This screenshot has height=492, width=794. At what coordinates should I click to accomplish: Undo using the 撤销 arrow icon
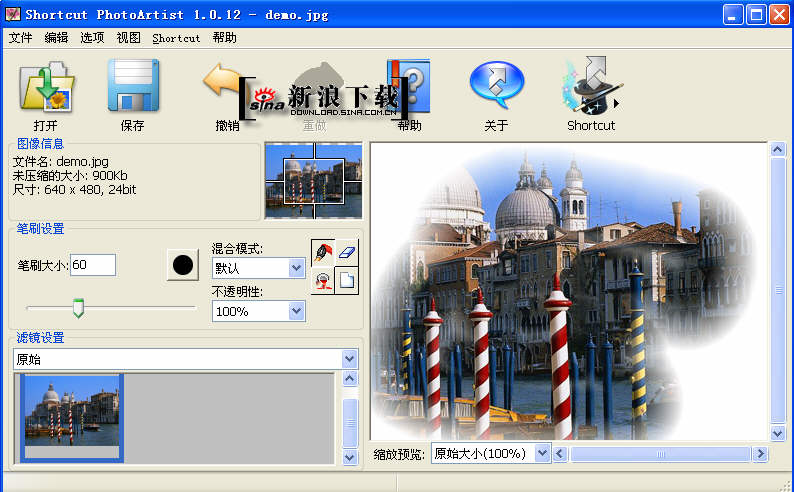[221, 80]
